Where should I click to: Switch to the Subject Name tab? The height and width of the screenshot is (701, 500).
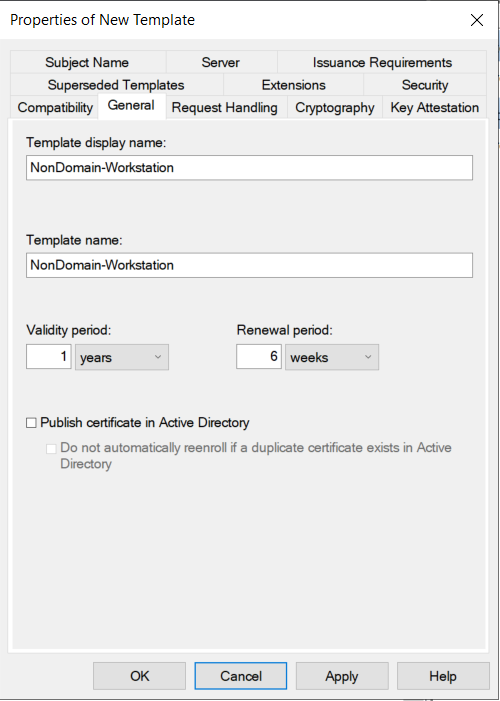pos(87,62)
